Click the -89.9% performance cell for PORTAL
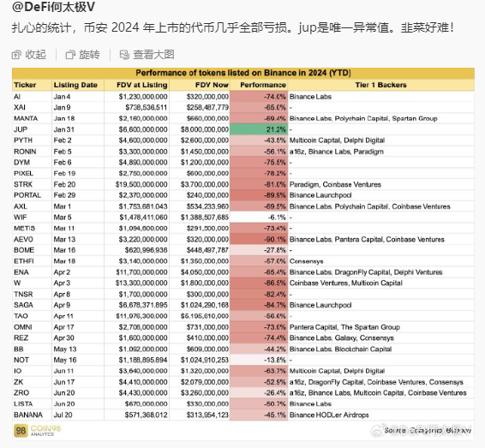485x448 pixels. tap(259, 195)
